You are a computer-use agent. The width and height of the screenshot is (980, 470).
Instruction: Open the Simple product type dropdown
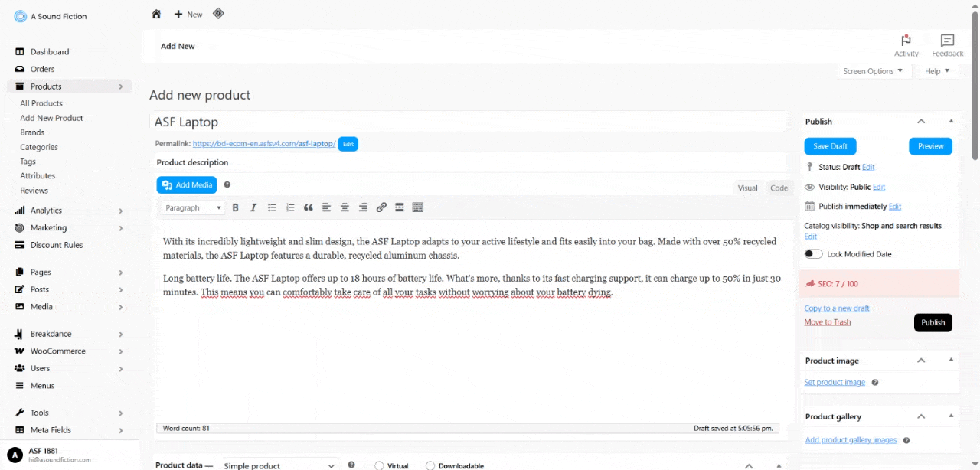[279, 465]
